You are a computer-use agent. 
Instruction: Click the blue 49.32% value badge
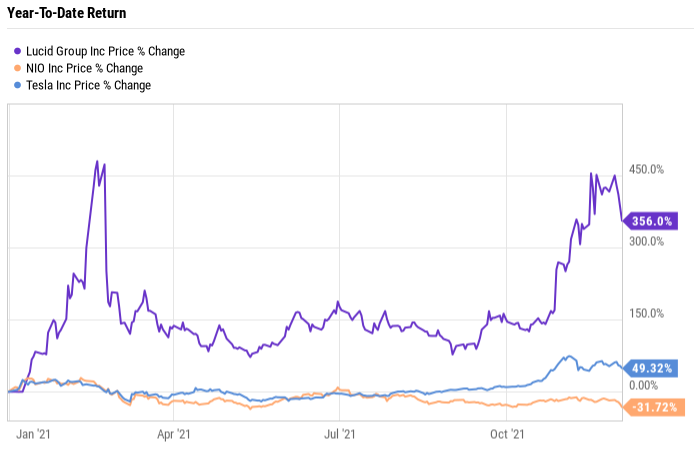[653, 368]
